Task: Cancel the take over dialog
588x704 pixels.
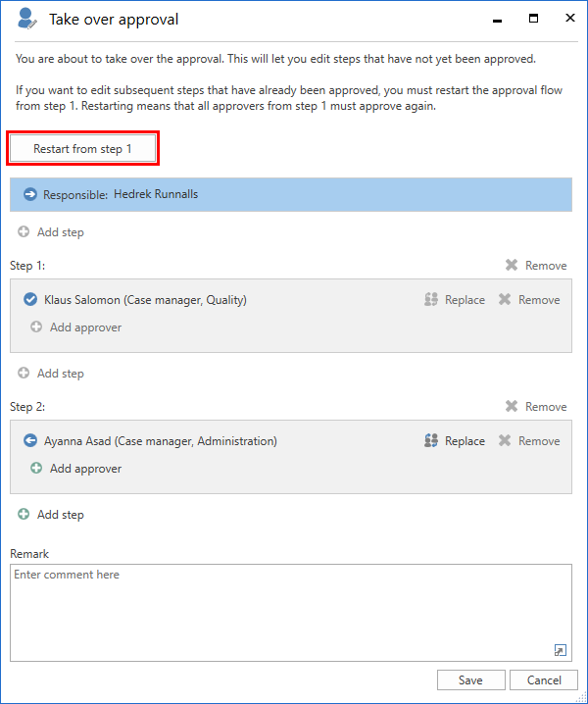Action: [544, 680]
